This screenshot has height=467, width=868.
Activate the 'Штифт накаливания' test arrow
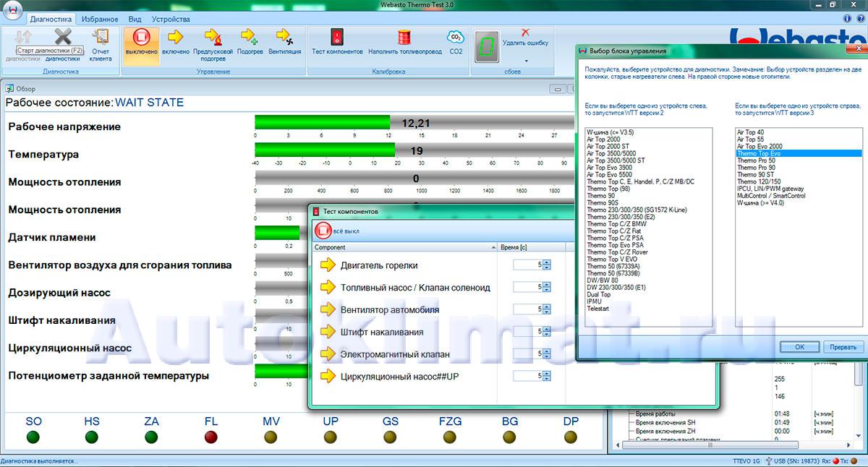point(328,332)
